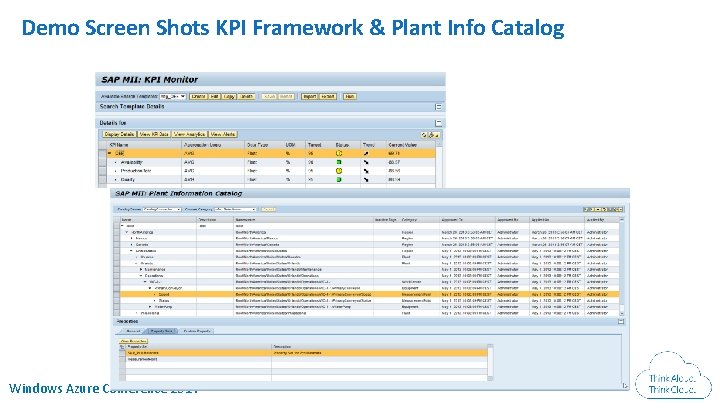Click the vertical scrollbar of Property Set table
720x405 pixels.
490,362
